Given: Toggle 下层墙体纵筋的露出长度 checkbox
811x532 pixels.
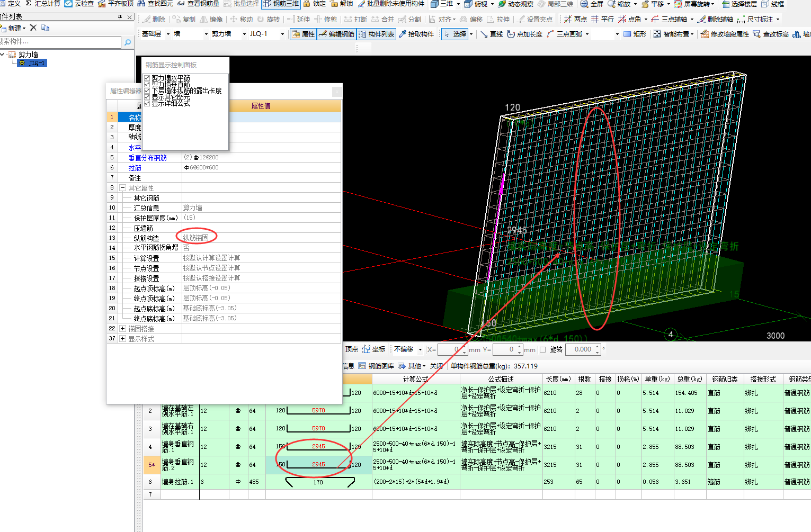Looking at the screenshot, I should tap(147, 91).
